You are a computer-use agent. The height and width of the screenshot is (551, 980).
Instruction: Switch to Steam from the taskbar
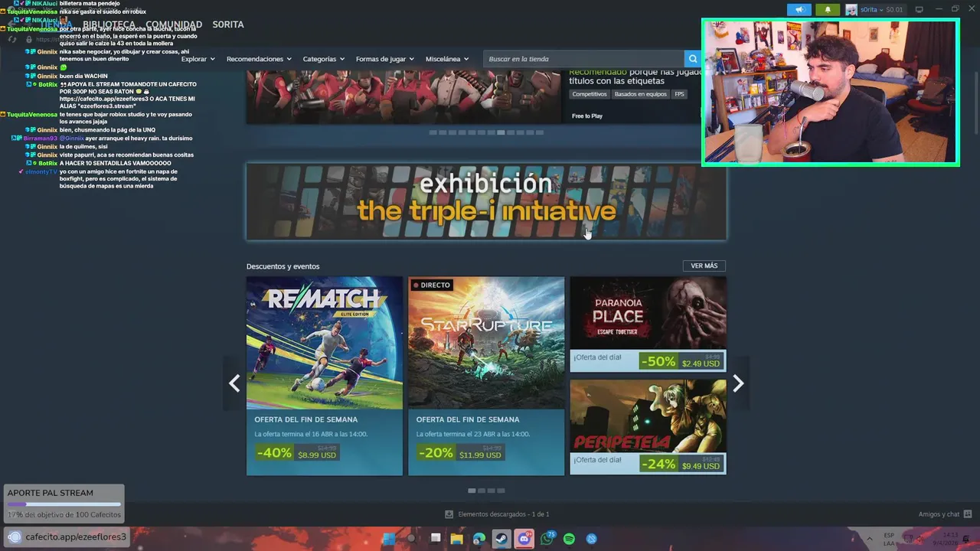pos(501,539)
